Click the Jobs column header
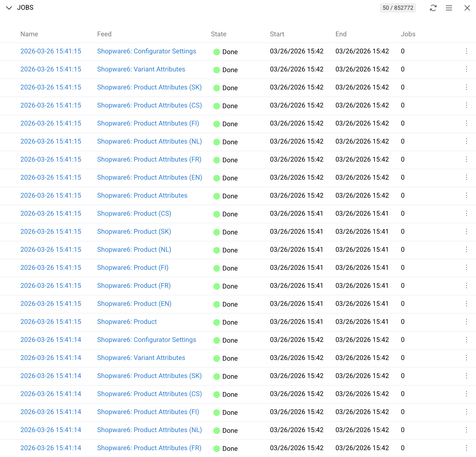Screen dimensions: 476x457 coord(408,34)
